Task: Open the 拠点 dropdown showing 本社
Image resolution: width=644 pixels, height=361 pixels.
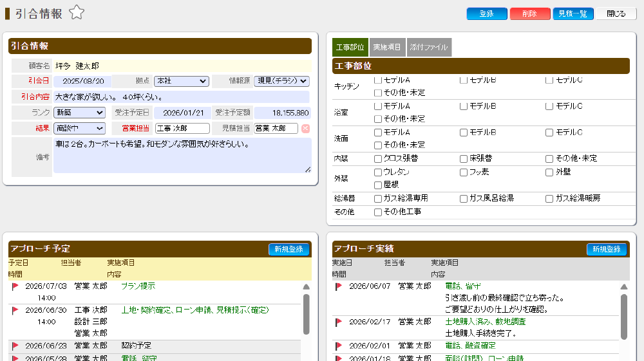Action: tap(182, 81)
